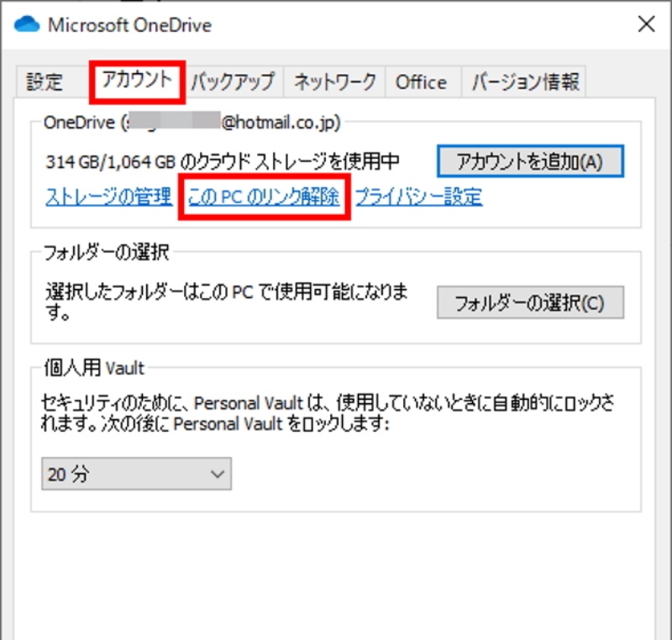672x640 pixels.
Task: Expand the lock time dropdown chevron arrow
Action: [x=218, y=475]
